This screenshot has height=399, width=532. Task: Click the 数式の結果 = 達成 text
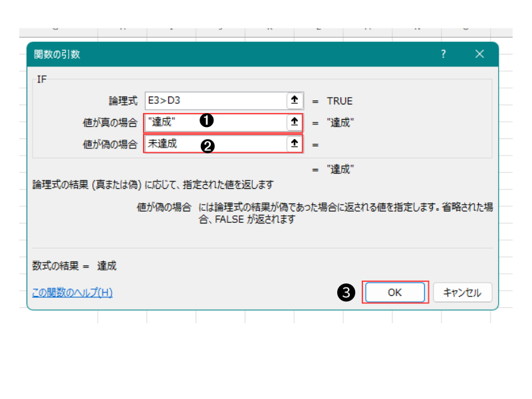[x=74, y=266]
